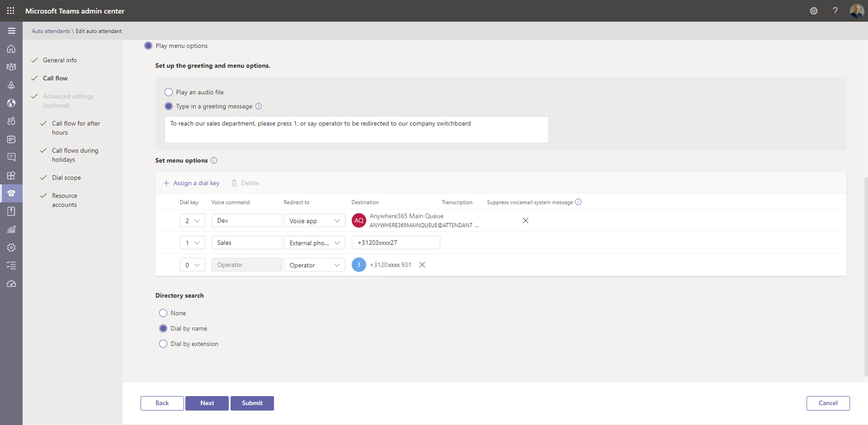The image size is (868, 425).
Task: Open the dial key 1 dropdown
Action: 192,243
